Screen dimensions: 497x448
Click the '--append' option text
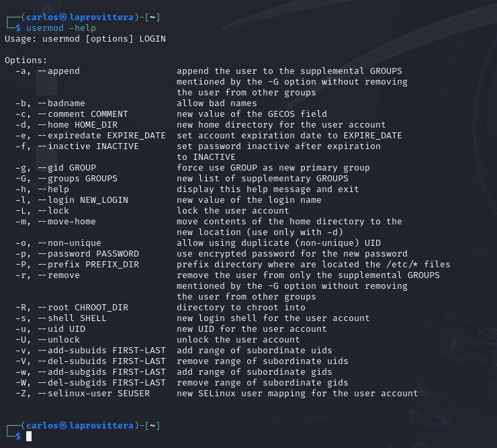click(x=59, y=71)
